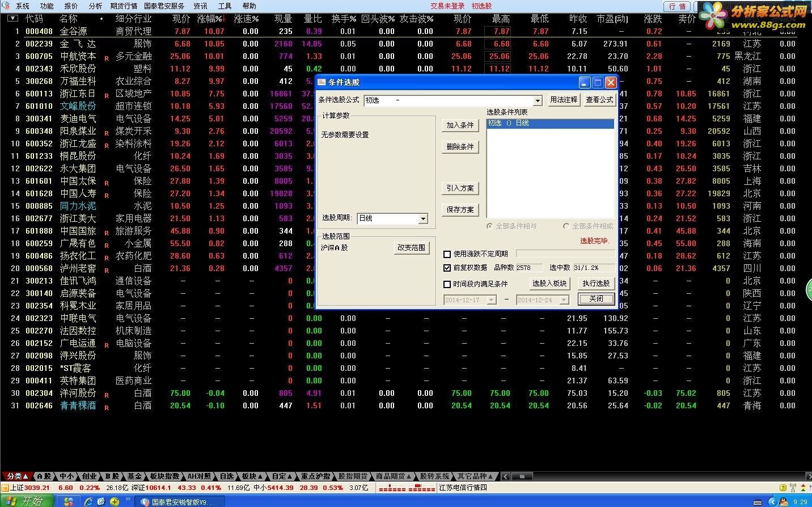Open the 帮助 menu
Viewport: 812px width, 507px height.
249,6
